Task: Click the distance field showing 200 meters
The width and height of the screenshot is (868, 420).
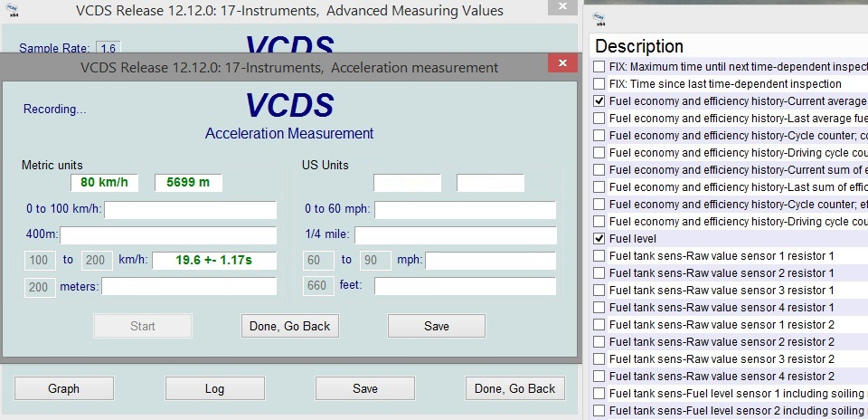Action: 40,287
